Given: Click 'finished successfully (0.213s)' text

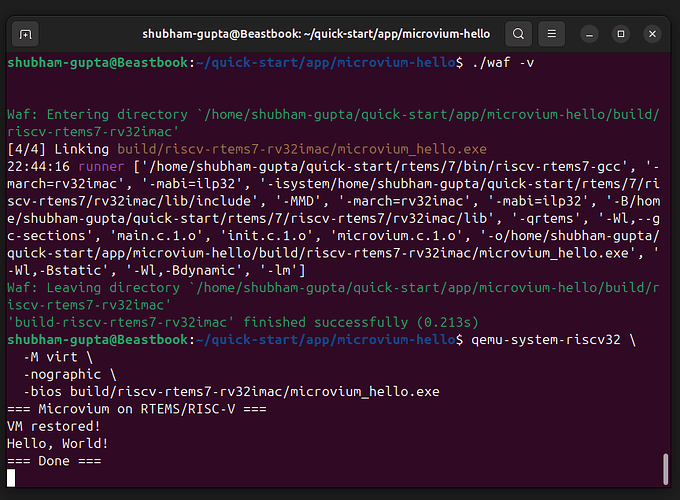Looking at the screenshot, I should [x=361, y=322].
